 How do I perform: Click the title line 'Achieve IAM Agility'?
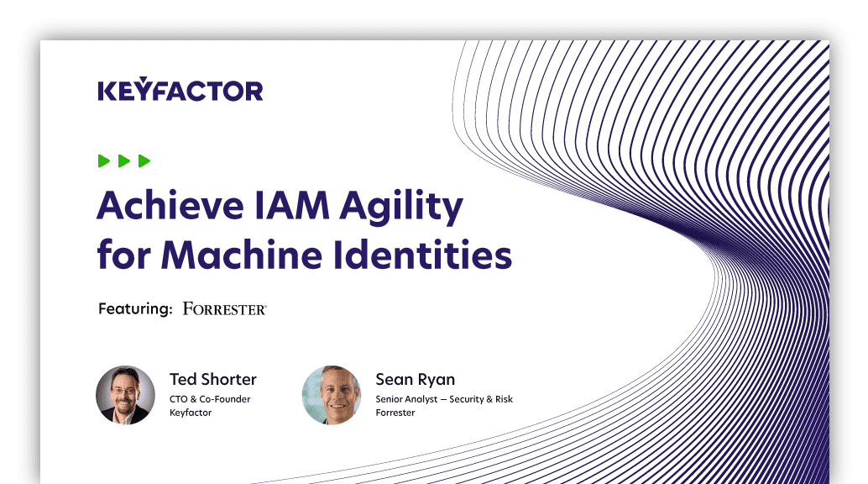coord(280,208)
